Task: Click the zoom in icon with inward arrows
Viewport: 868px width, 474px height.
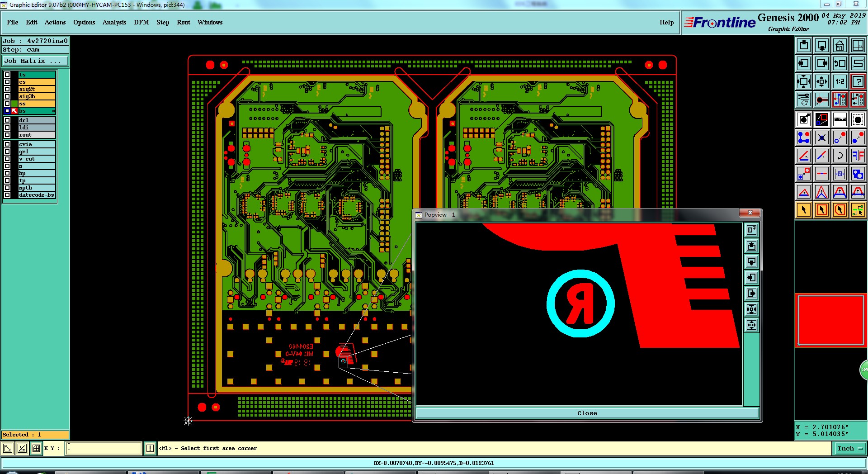Action: [804, 81]
